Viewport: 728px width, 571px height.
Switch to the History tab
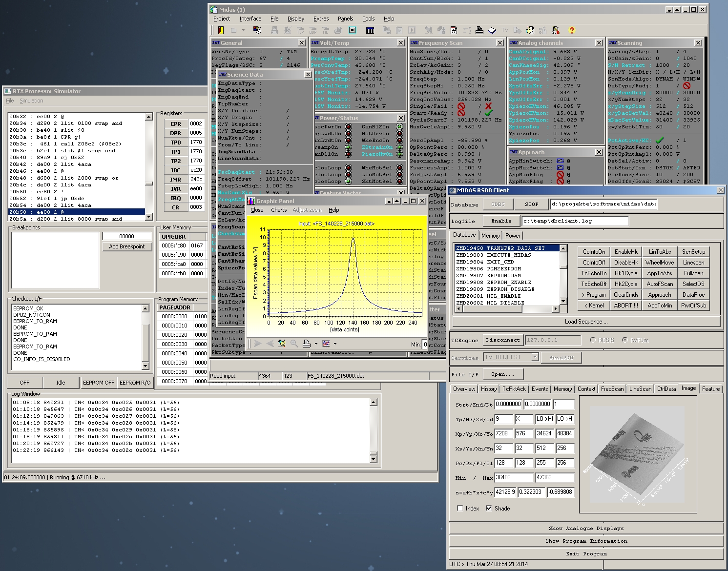click(488, 389)
